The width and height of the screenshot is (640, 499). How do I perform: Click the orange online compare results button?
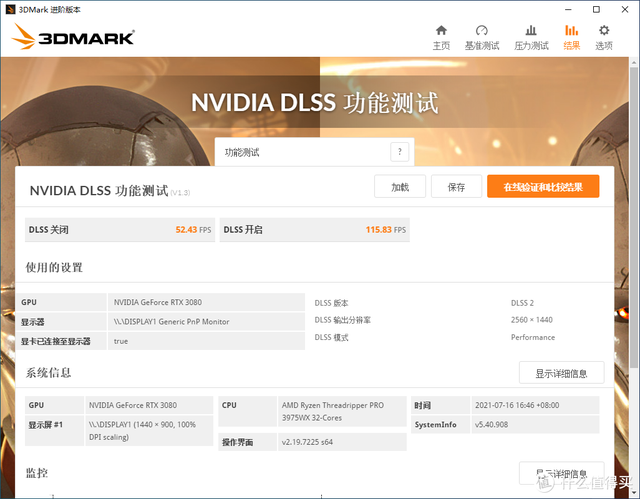[x=543, y=186]
